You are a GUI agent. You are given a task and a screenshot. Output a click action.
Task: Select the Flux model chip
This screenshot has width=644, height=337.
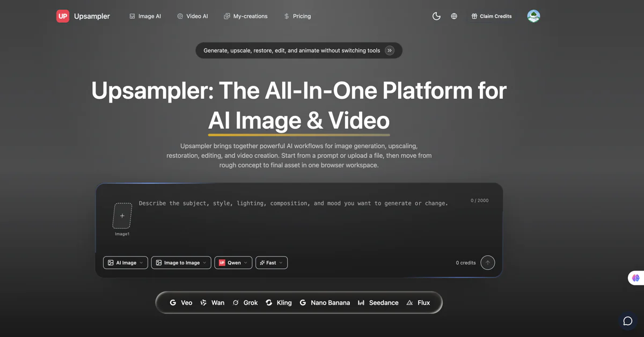(418, 303)
